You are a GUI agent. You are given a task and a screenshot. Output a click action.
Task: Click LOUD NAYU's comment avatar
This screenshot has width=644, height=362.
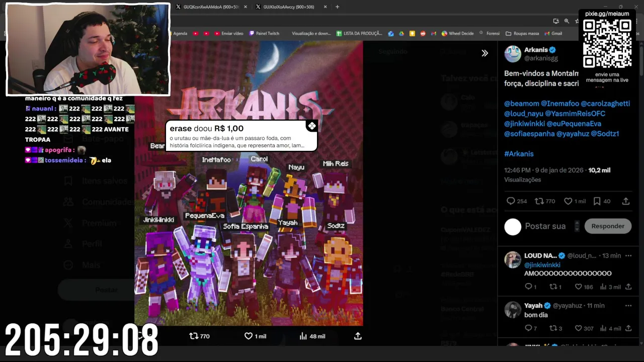pyautogui.click(x=513, y=259)
